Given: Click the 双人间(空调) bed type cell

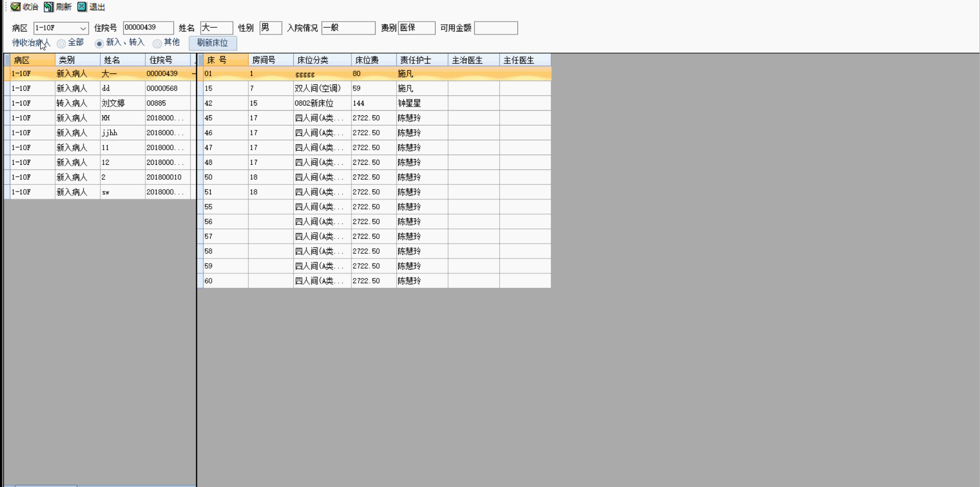Looking at the screenshot, I should [x=323, y=89].
